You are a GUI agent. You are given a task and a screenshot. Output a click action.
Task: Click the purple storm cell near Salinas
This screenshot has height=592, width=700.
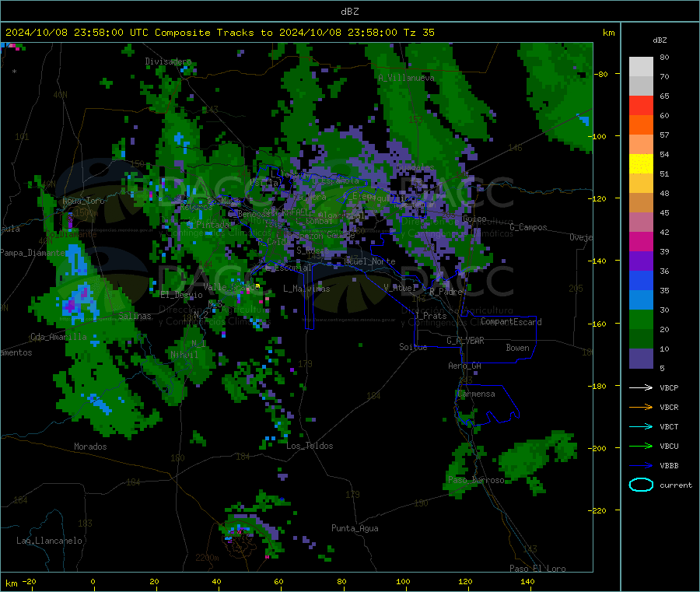[x=72, y=306]
